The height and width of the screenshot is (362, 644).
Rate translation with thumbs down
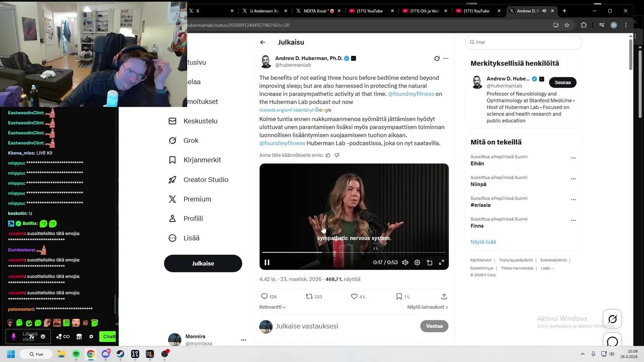tap(337, 155)
